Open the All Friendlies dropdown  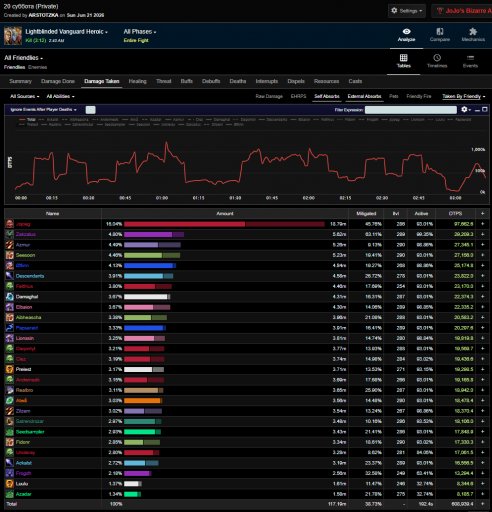pos(23,58)
